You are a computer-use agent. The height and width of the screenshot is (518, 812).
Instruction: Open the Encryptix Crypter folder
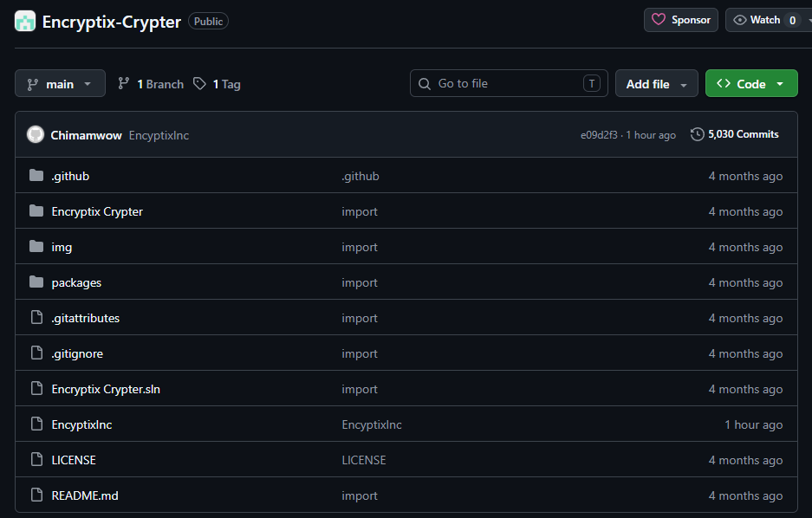[x=97, y=211]
